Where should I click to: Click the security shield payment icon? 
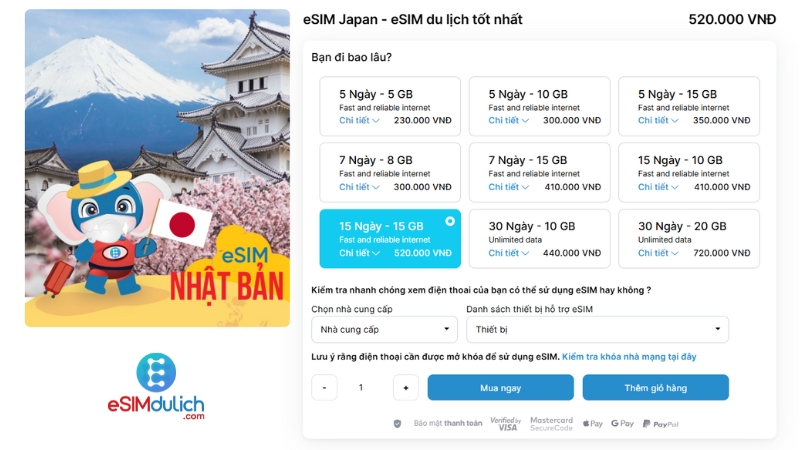point(397,423)
